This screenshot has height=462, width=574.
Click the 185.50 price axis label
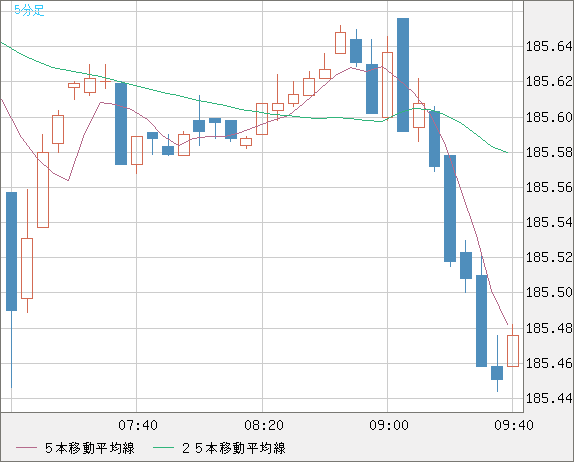(549, 292)
